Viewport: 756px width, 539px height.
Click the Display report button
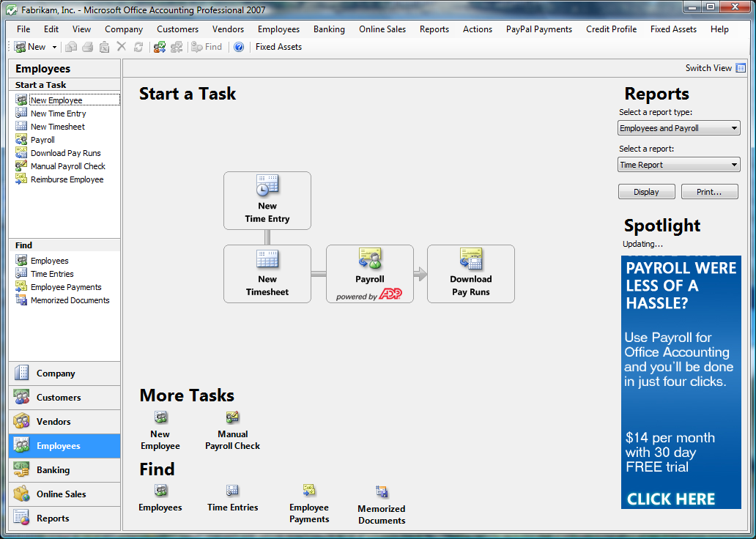pos(646,191)
